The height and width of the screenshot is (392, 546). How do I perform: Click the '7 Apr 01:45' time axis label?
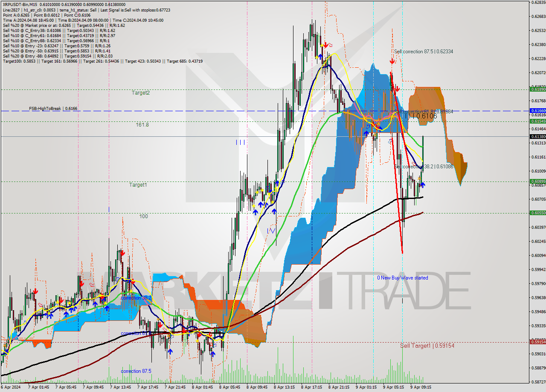38,387
